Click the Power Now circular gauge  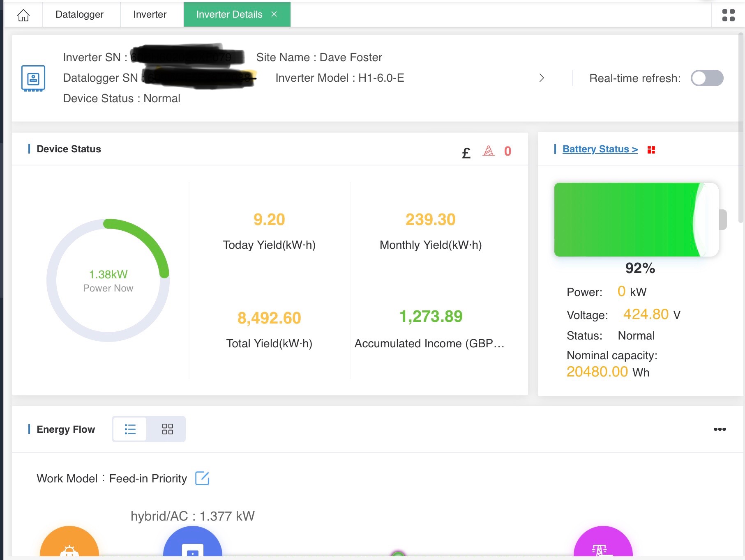(x=108, y=280)
